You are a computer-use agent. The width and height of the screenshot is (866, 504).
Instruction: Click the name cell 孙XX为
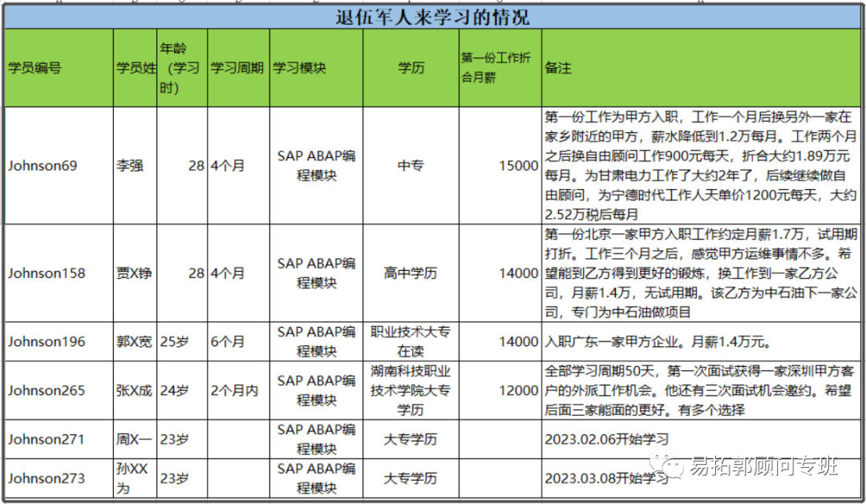(x=136, y=478)
